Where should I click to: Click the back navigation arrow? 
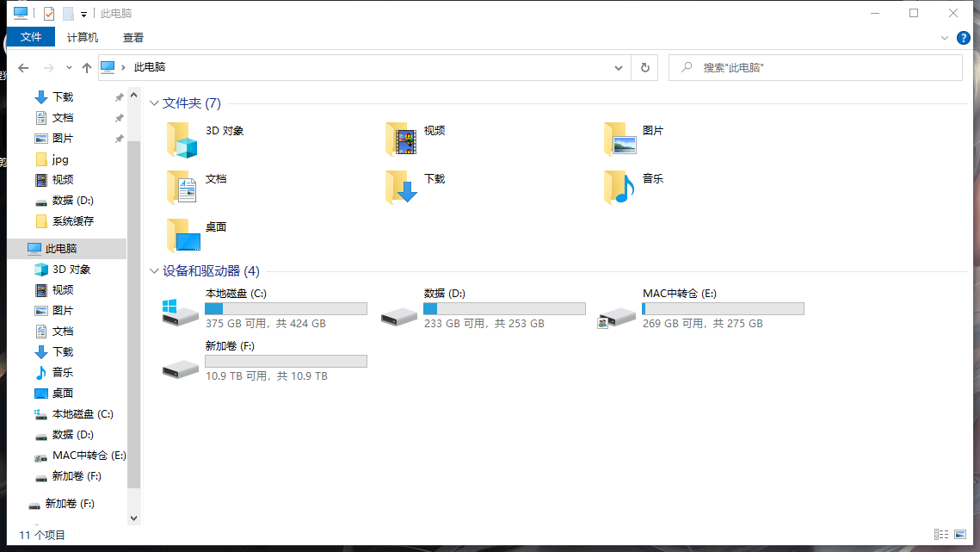point(23,67)
